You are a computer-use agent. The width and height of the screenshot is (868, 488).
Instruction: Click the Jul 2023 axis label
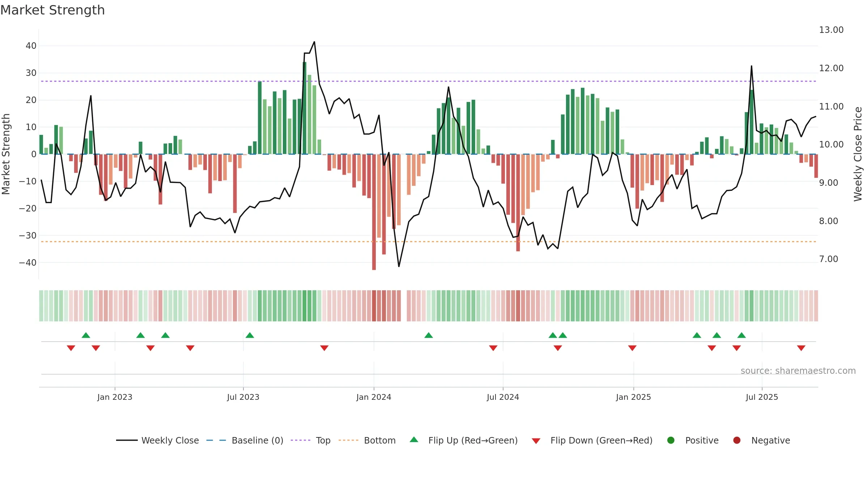coord(243,397)
